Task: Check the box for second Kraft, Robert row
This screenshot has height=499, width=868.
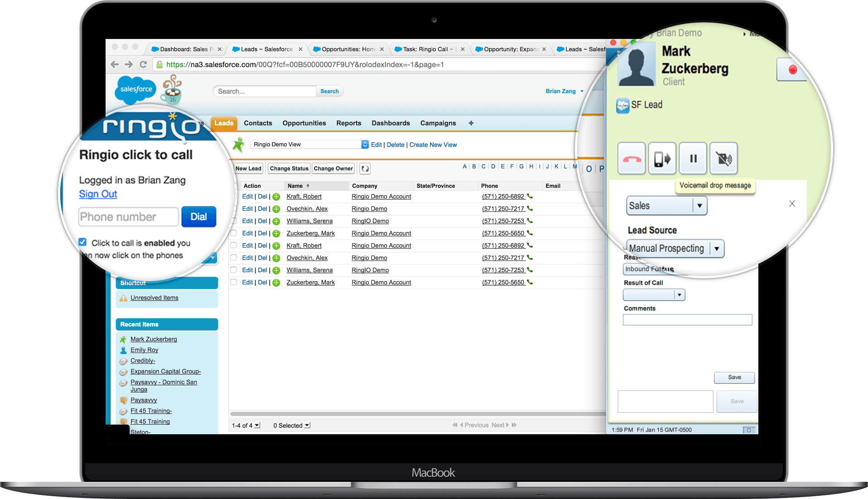Action: pyautogui.click(x=234, y=245)
